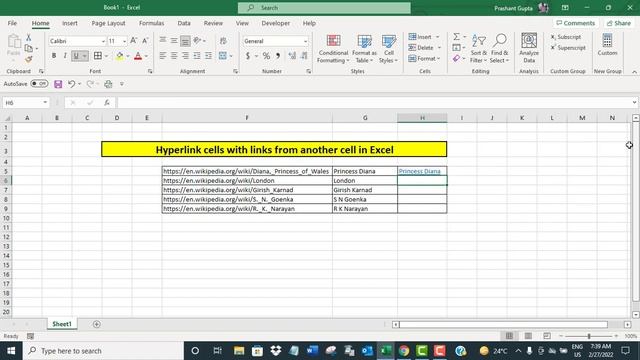640x360 pixels.
Task: Add a new sheet with plus icon
Action: click(97, 324)
